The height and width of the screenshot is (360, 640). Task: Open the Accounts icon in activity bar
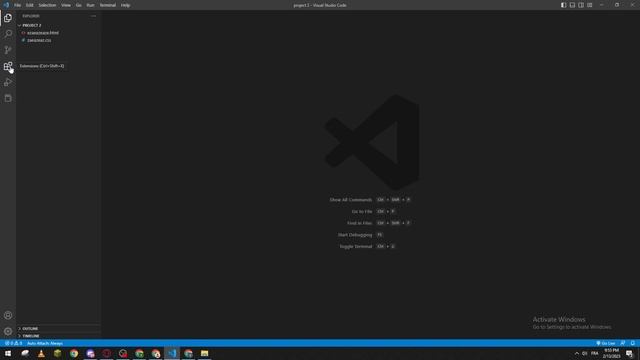8,315
